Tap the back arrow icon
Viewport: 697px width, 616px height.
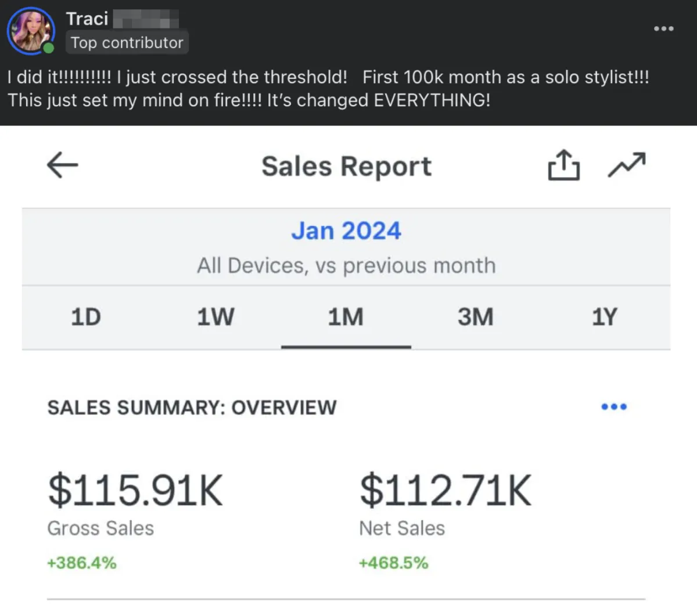coord(62,165)
